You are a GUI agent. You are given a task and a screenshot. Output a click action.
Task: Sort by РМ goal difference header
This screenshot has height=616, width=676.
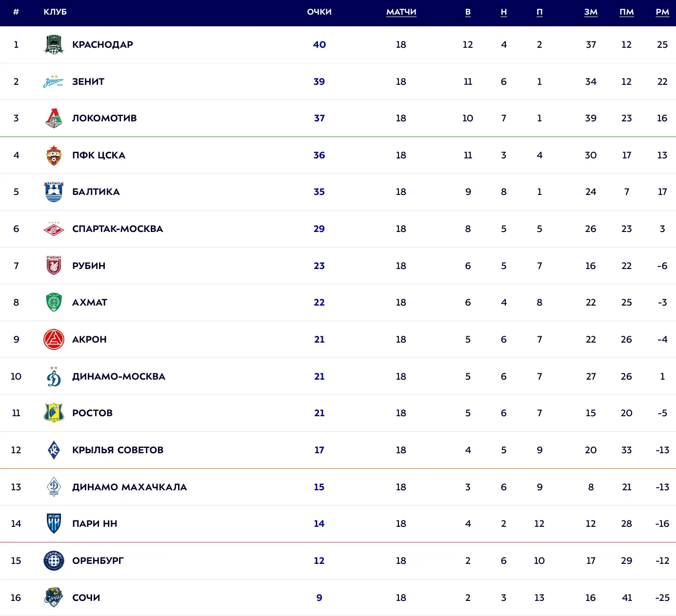click(662, 12)
